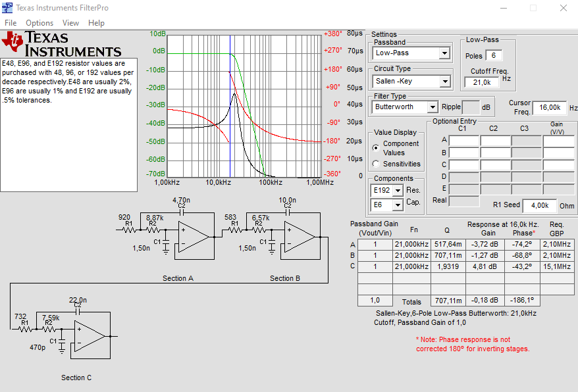Select the Component Values radio button
578x392 pixels.
[x=376, y=148]
